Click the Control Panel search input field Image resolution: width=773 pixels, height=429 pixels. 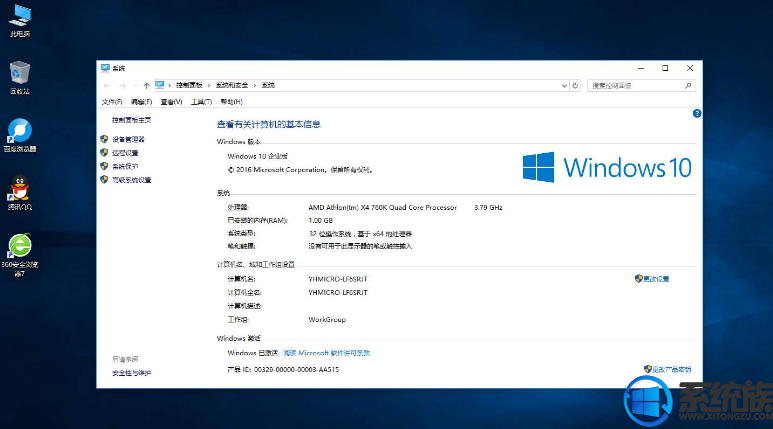635,86
